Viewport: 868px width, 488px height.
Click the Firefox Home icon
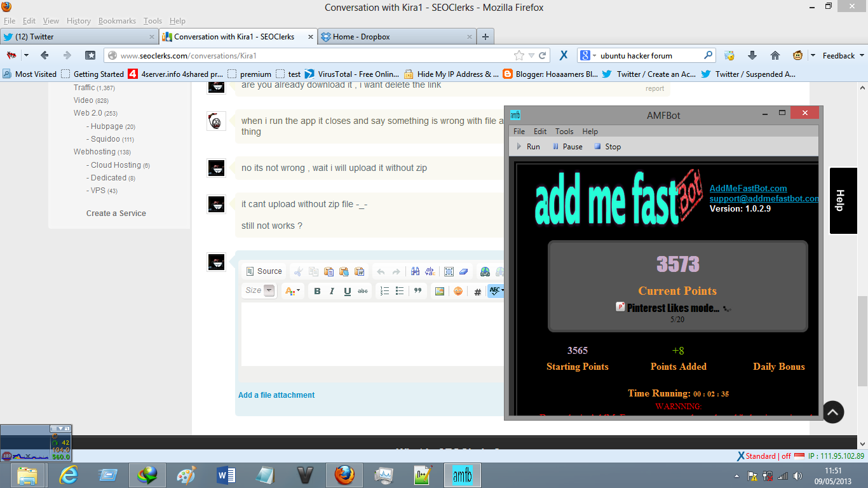coord(775,55)
